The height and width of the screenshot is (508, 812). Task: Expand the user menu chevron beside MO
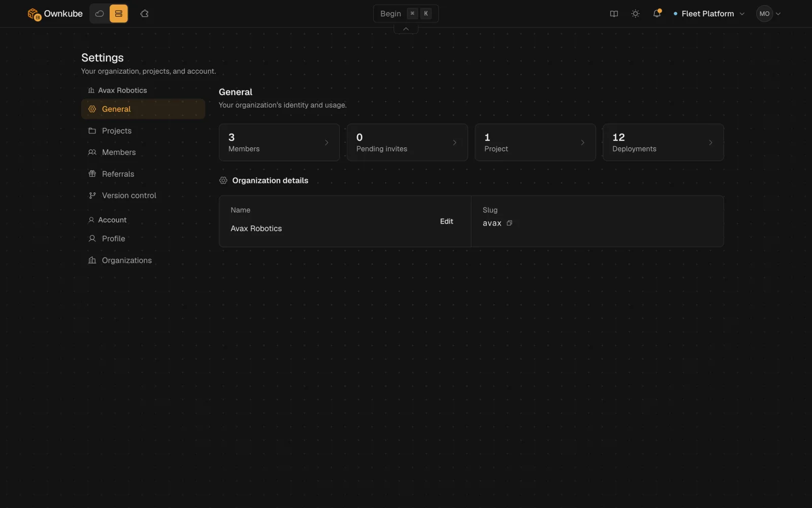(778, 14)
